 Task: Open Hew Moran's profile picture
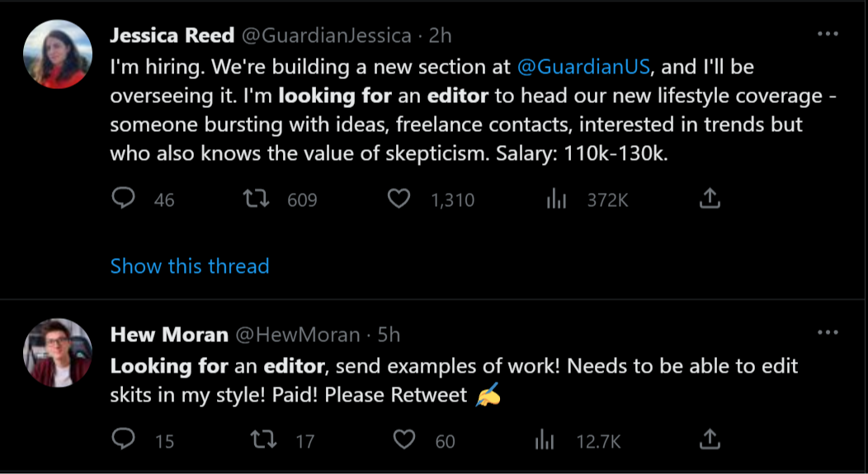pos(58,353)
